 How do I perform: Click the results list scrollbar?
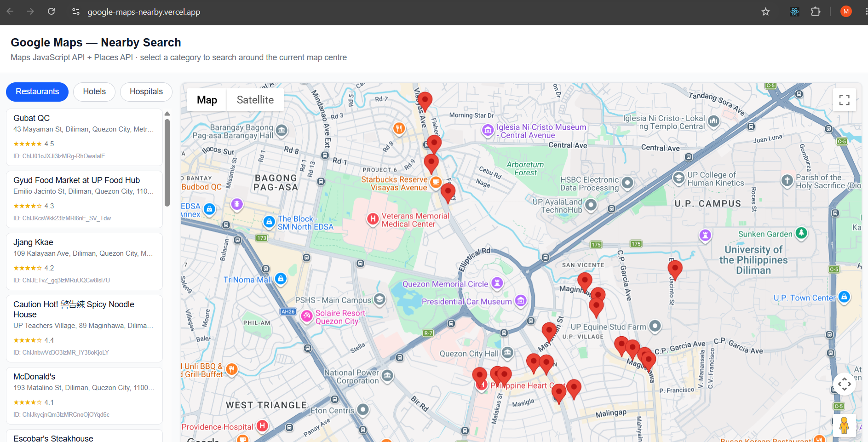167,163
